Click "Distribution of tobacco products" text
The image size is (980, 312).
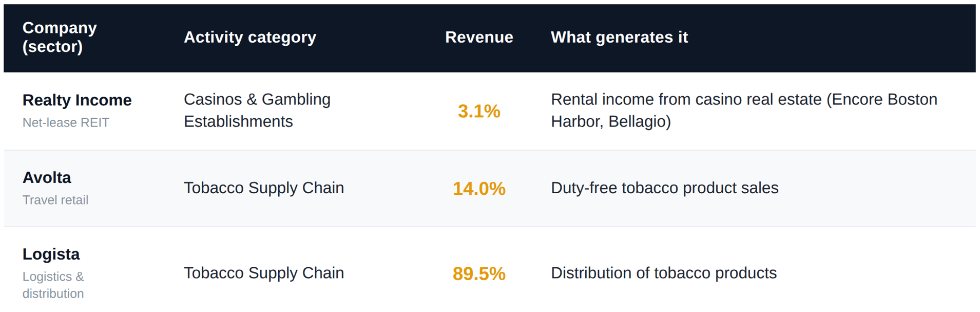point(664,273)
